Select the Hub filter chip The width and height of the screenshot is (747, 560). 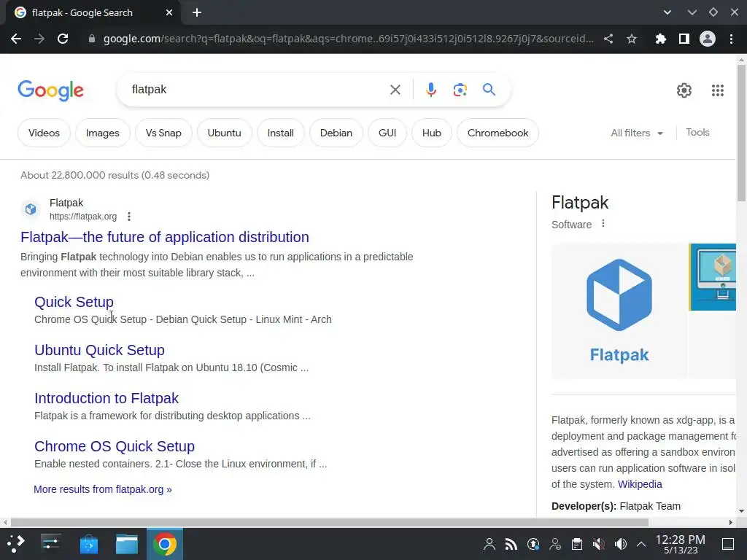[432, 133]
